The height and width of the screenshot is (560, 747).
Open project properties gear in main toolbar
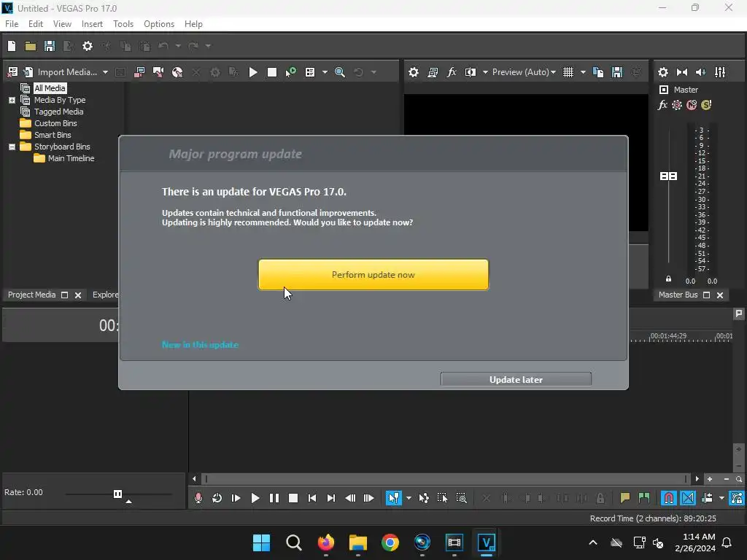[88, 46]
